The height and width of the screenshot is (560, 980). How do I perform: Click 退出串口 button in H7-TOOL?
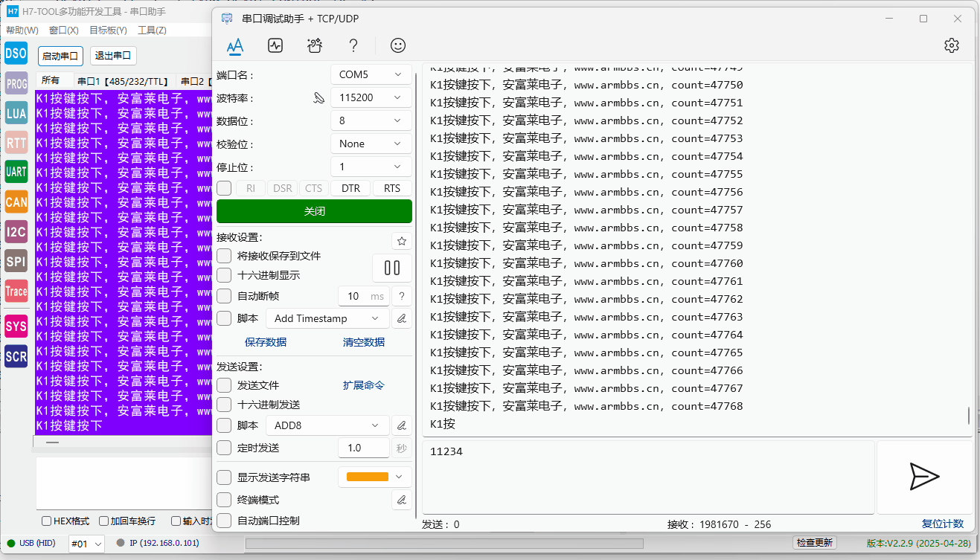click(x=113, y=56)
